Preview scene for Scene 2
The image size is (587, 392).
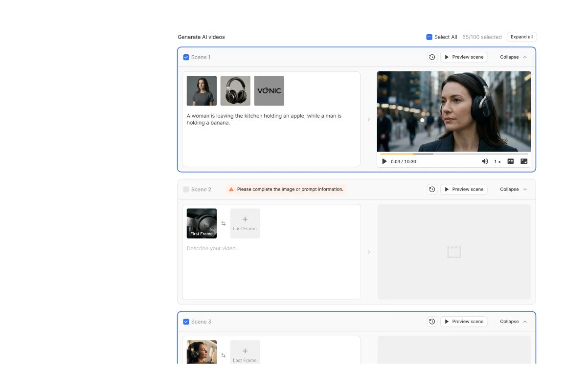tap(464, 189)
